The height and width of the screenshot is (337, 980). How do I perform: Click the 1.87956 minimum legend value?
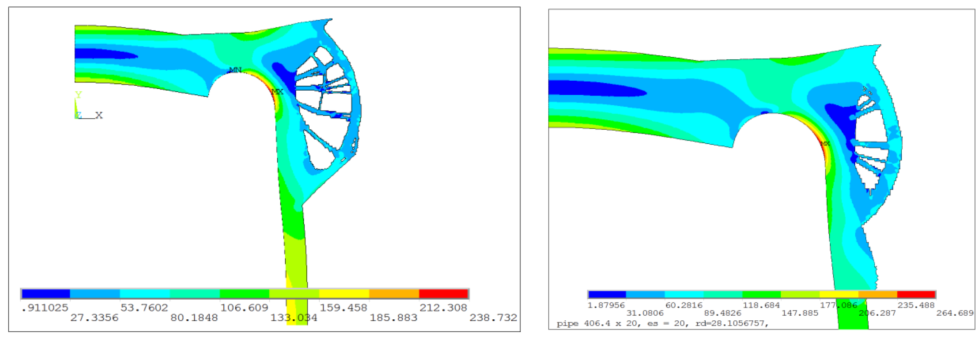tap(606, 305)
